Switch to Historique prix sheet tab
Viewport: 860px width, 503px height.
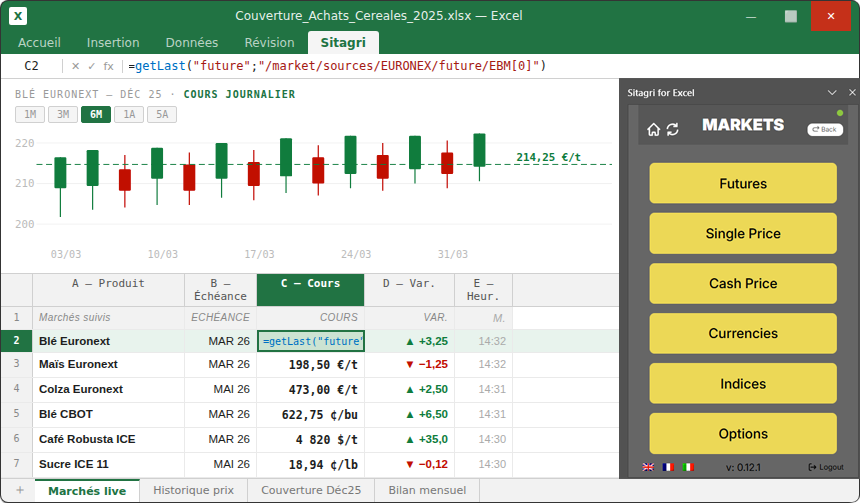point(194,490)
